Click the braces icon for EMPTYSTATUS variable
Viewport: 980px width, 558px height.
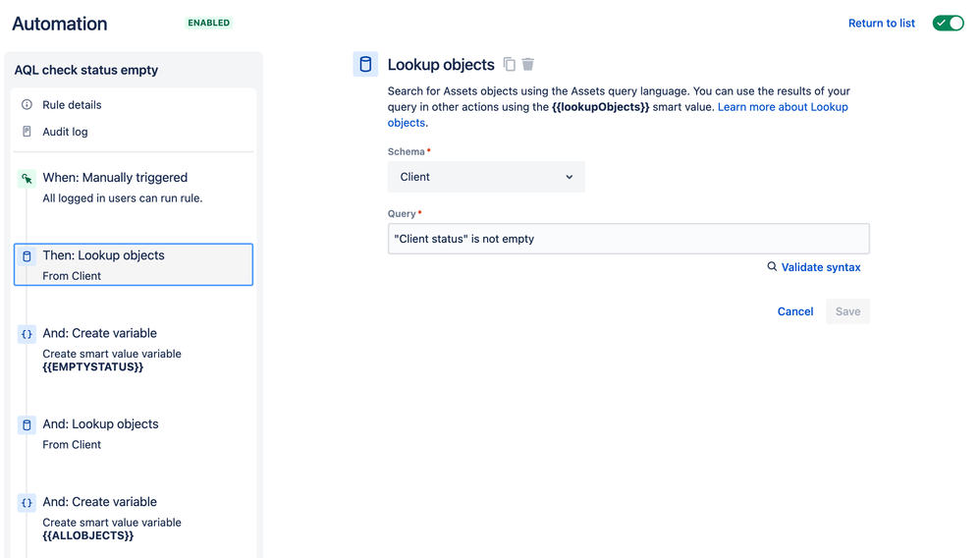click(x=27, y=335)
